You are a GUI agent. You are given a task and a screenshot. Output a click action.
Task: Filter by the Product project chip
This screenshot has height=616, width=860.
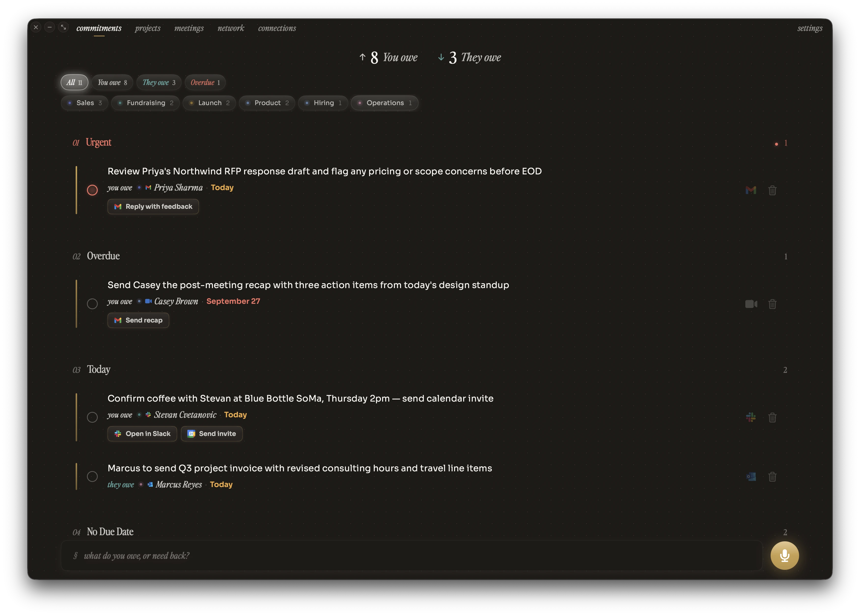pos(267,103)
